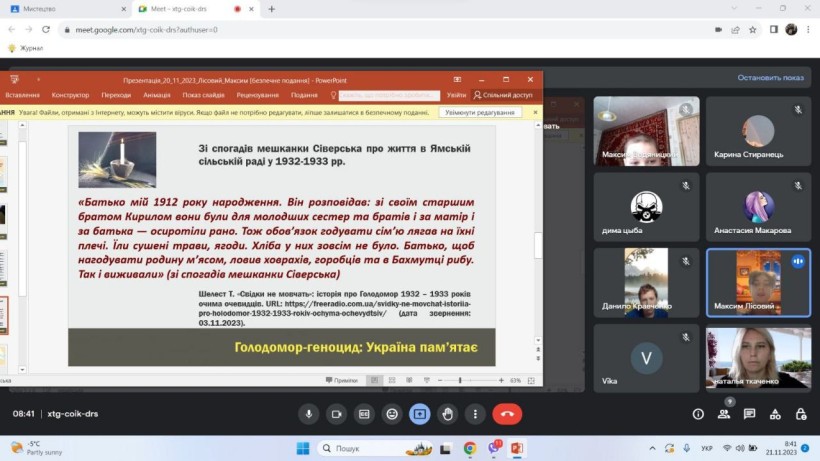Open the Подання ribbon tab
This screenshot has height=461, width=820.
coord(304,95)
